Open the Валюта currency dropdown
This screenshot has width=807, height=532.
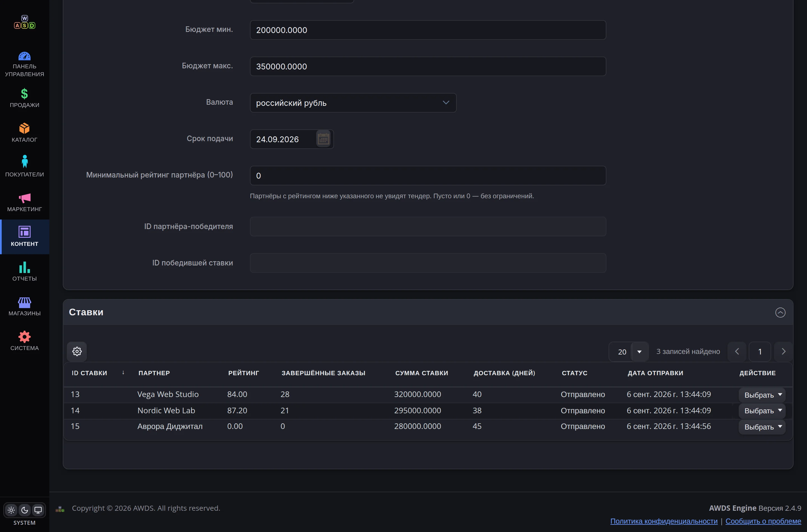point(353,103)
